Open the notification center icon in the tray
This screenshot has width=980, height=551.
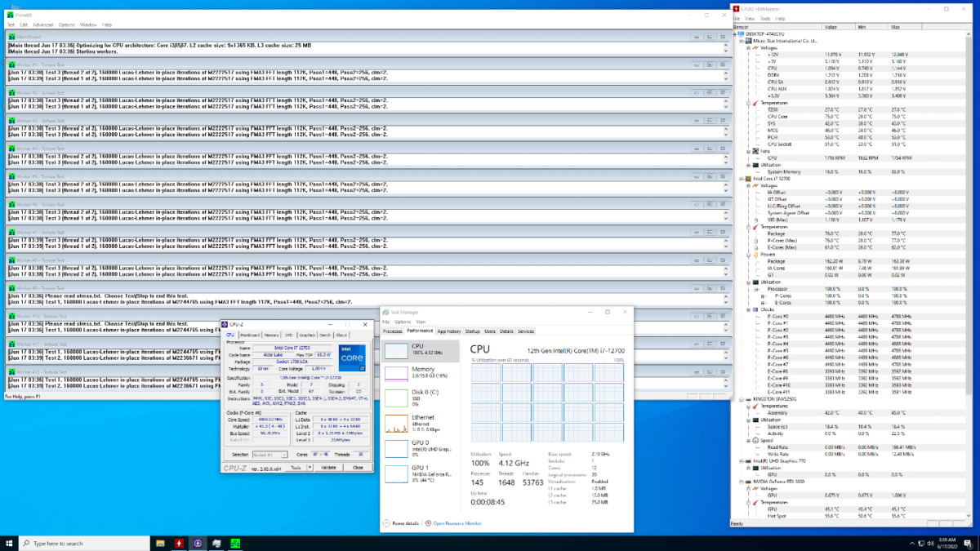969,543
